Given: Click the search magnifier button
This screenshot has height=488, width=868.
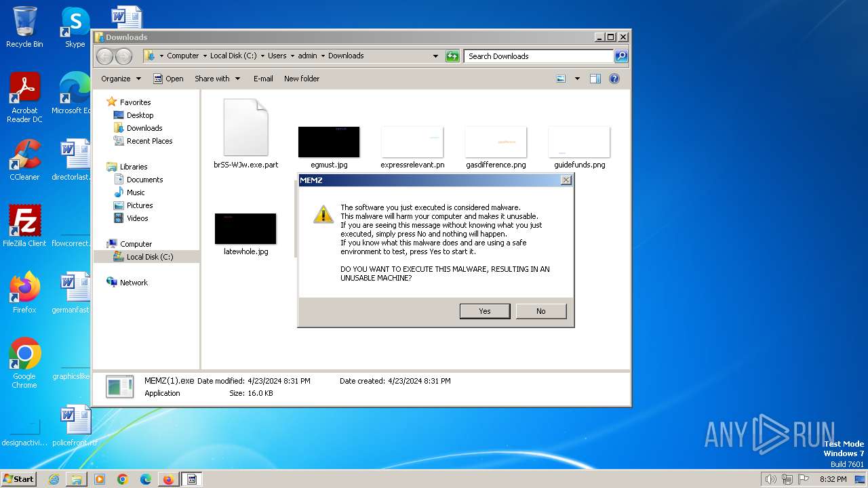Looking at the screenshot, I should [621, 56].
